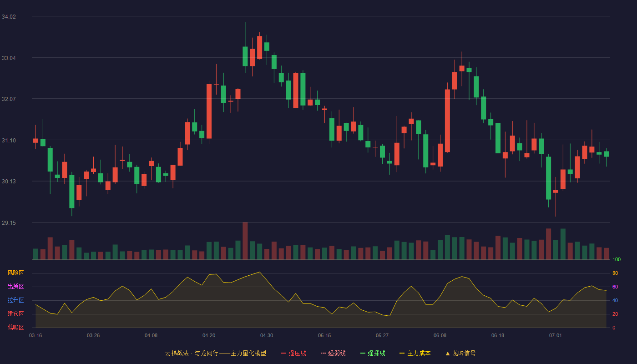The width and height of the screenshot is (637, 364).
Task: Click the 06-08 date label
Action: [440, 335]
